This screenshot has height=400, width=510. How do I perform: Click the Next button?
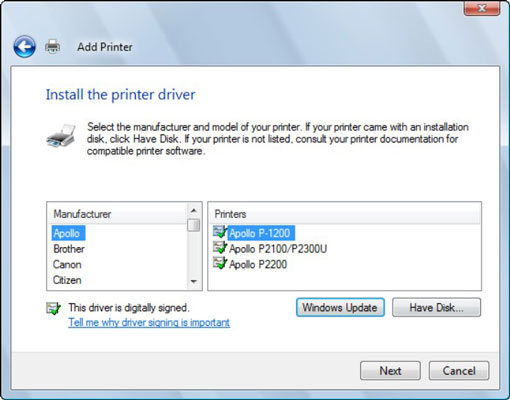click(390, 371)
